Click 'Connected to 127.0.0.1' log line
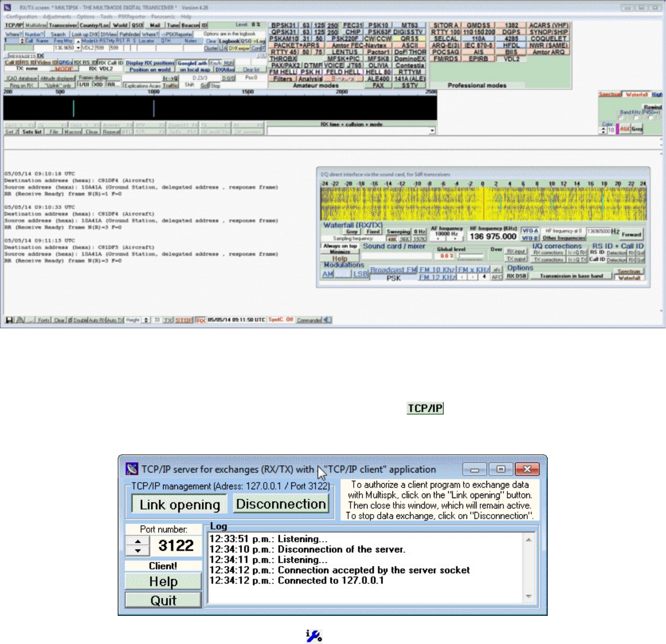 point(331,580)
